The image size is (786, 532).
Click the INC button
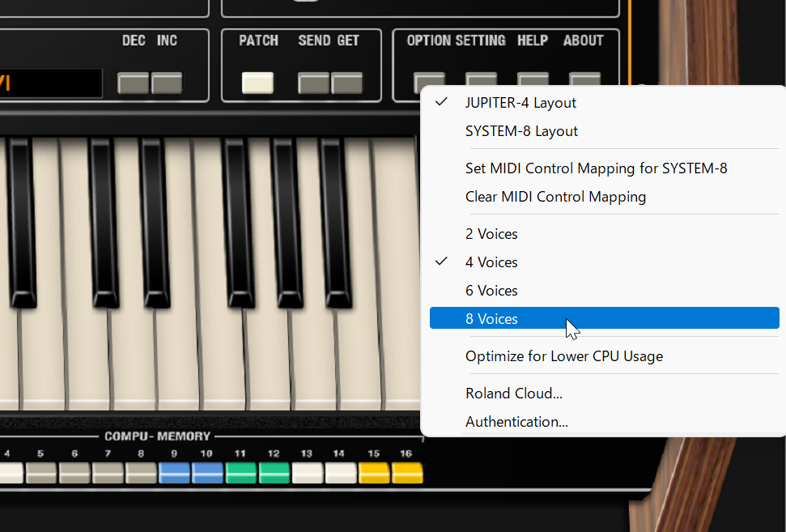[167, 83]
